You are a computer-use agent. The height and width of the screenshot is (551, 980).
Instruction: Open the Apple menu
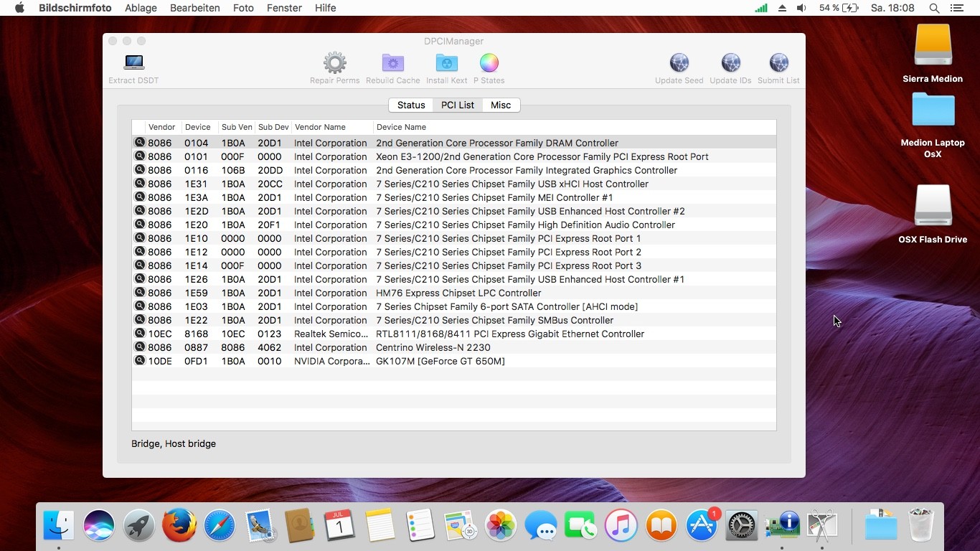point(19,8)
